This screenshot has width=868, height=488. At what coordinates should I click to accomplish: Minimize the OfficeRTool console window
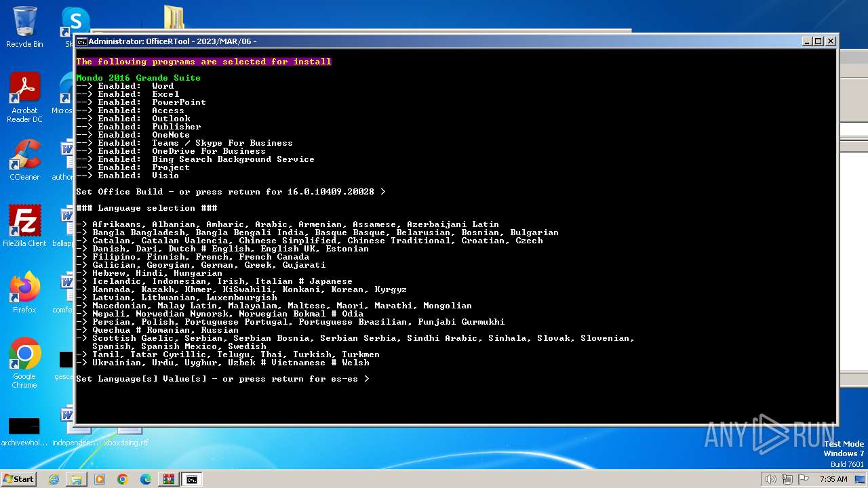[807, 41]
